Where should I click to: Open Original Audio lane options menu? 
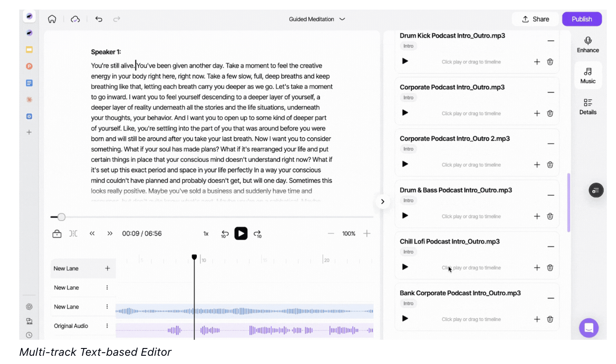[107, 326]
